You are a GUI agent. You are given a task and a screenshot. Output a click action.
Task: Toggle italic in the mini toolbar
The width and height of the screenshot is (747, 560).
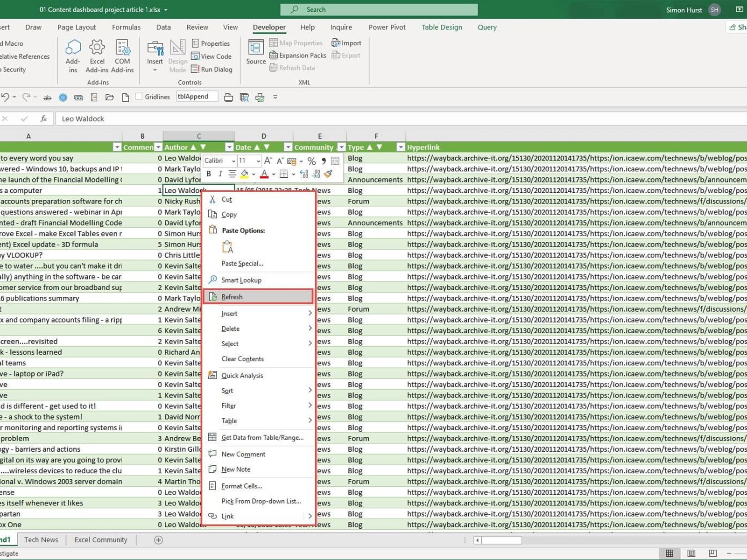[220, 174]
